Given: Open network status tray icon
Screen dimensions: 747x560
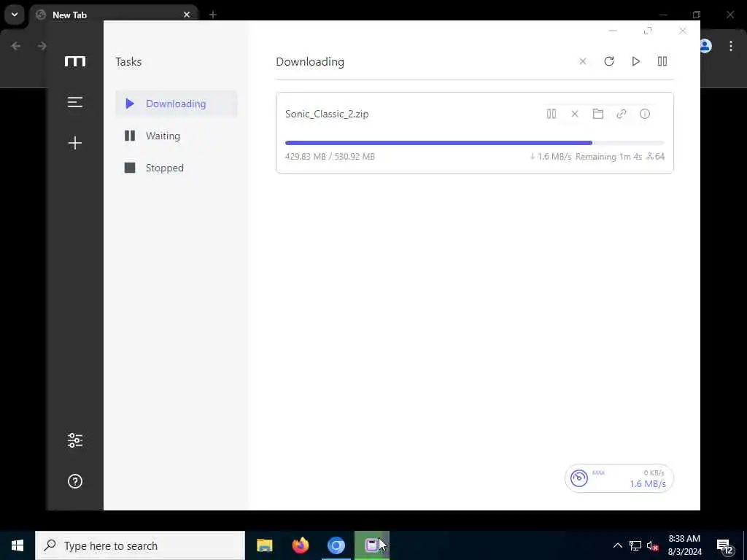Looking at the screenshot, I should 635,545.
